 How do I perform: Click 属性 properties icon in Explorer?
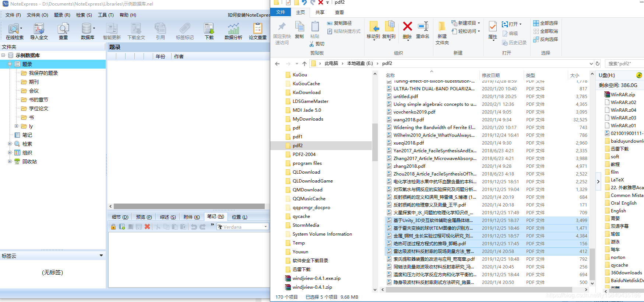pos(493,30)
